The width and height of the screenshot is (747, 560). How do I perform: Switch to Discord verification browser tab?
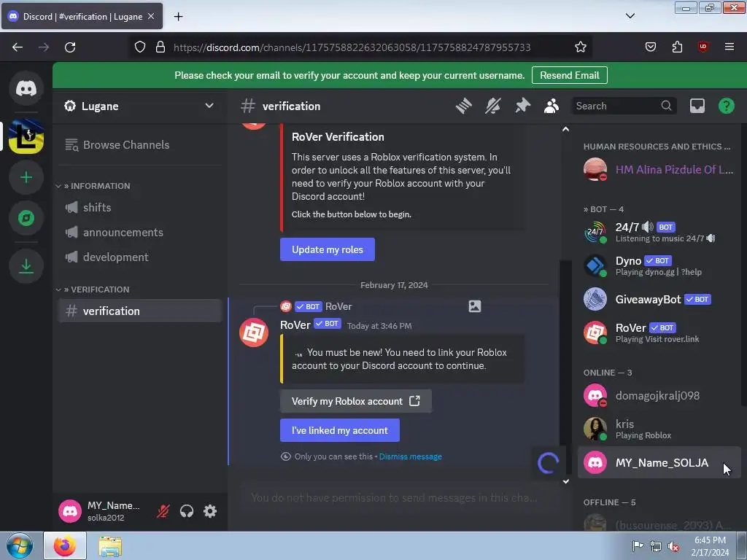pyautogui.click(x=82, y=16)
